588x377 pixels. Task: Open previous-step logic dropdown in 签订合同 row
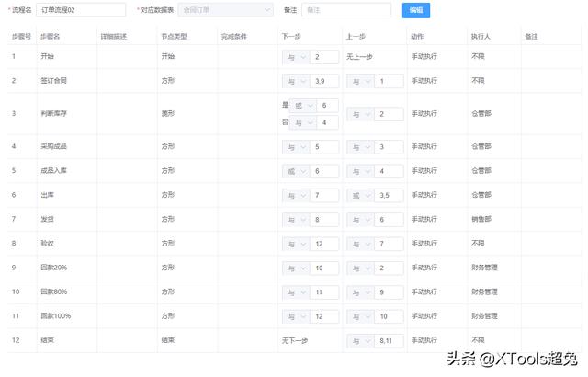click(x=360, y=82)
